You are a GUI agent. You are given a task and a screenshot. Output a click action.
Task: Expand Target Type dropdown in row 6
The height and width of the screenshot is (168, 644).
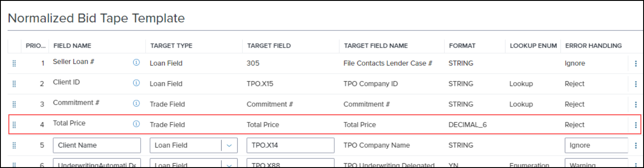click(229, 163)
